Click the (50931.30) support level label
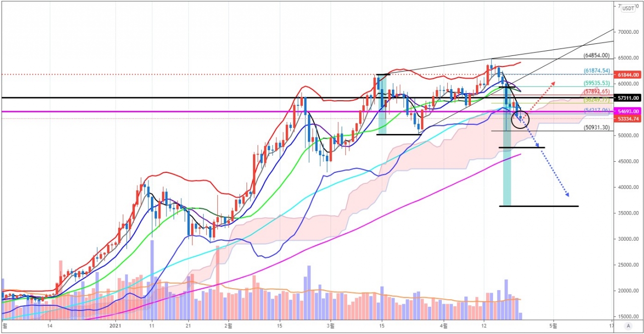The height and width of the screenshot is (334, 644). [597, 128]
